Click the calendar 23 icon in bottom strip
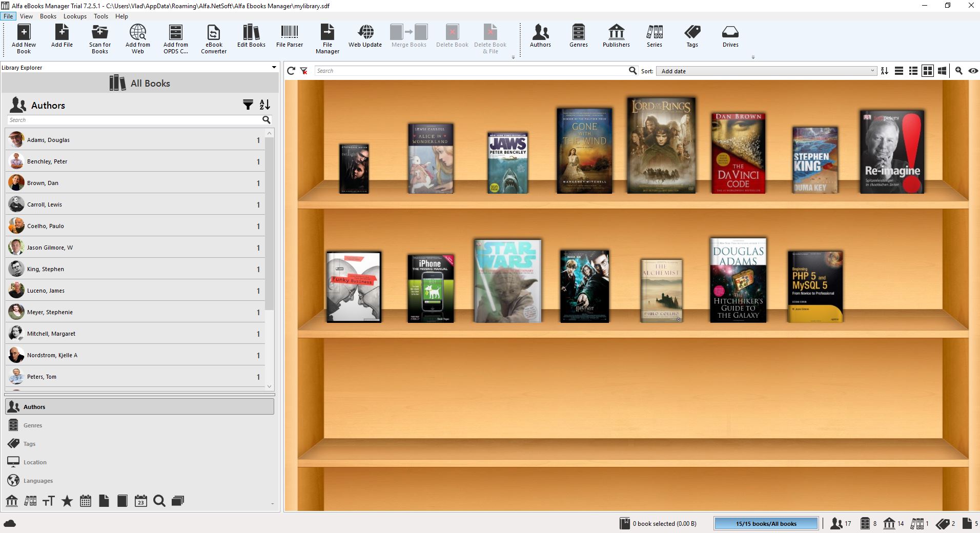The width and height of the screenshot is (980, 533). tap(141, 501)
